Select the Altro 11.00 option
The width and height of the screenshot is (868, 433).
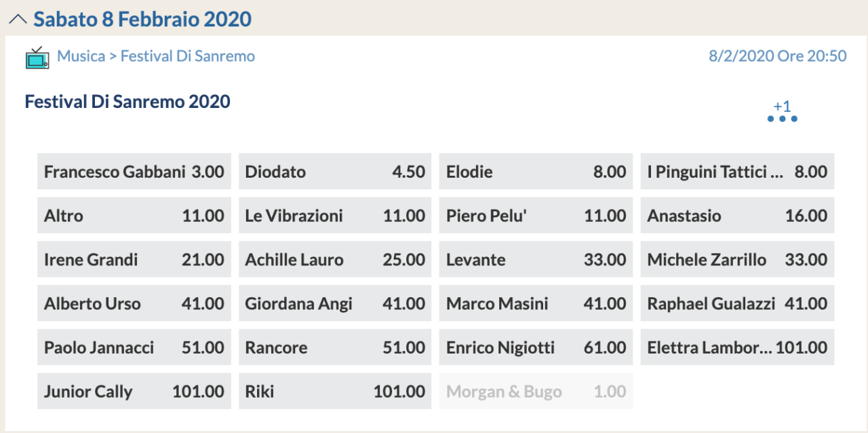134,215
